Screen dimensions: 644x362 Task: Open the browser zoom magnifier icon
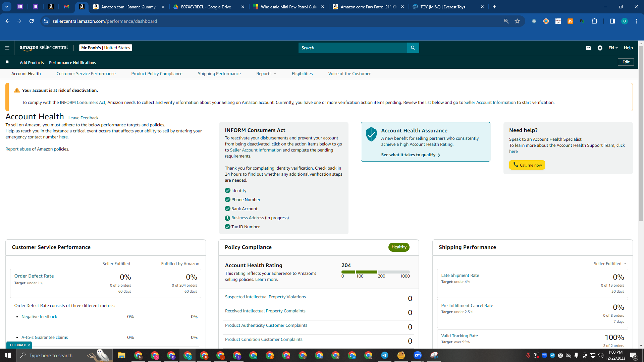pos(506,21)
